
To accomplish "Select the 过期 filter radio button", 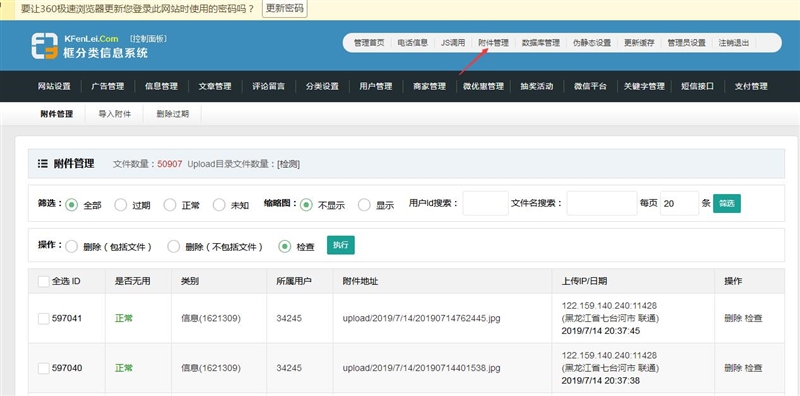I will point(120,205).
